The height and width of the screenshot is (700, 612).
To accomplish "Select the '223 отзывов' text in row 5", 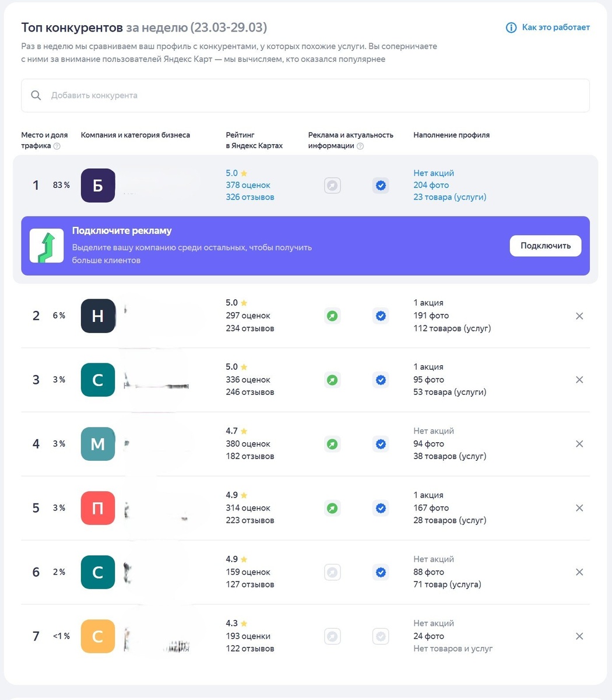I will pos(250,520).
